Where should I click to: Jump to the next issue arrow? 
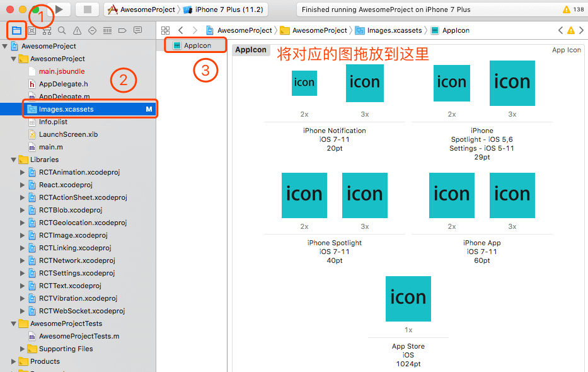pos(581,30)
